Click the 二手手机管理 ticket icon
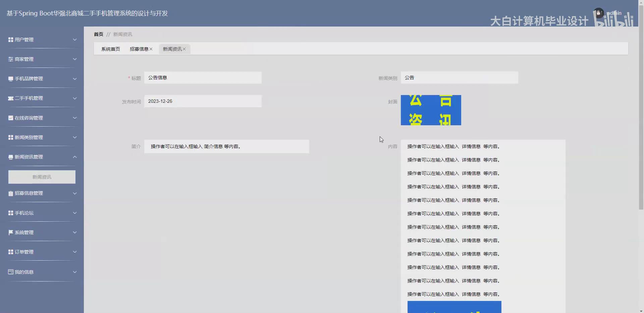 [11, 98]
